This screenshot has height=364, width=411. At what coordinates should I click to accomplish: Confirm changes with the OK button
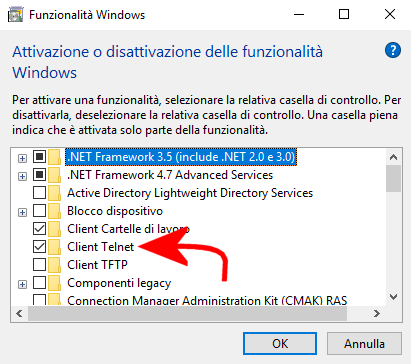[x=280, y=343]
